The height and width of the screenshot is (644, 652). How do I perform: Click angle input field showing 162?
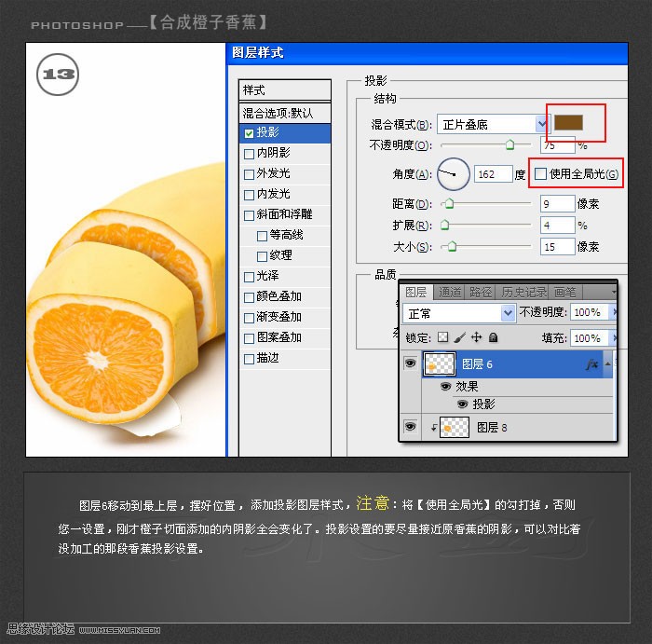click(493, 174)
